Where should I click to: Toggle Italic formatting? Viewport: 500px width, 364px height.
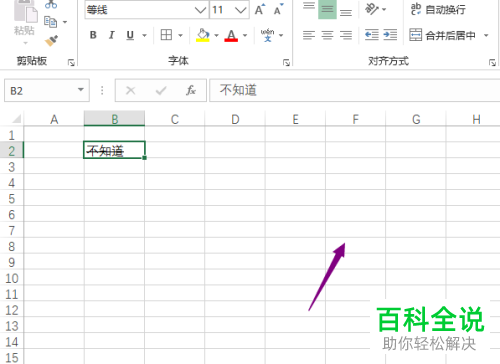112,35
